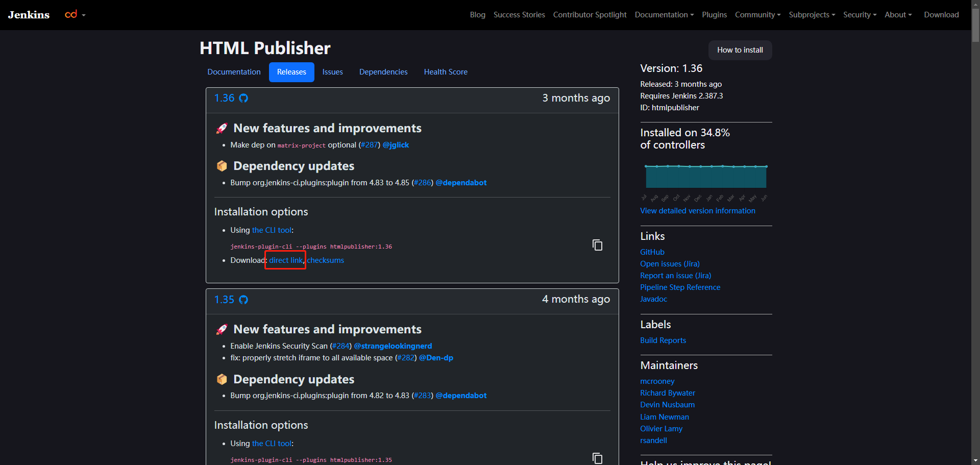Open the CD Foundation logo dropdown
Image resolution: width=980 pixels, height=465 pixels.
click(x=75, y=15)
